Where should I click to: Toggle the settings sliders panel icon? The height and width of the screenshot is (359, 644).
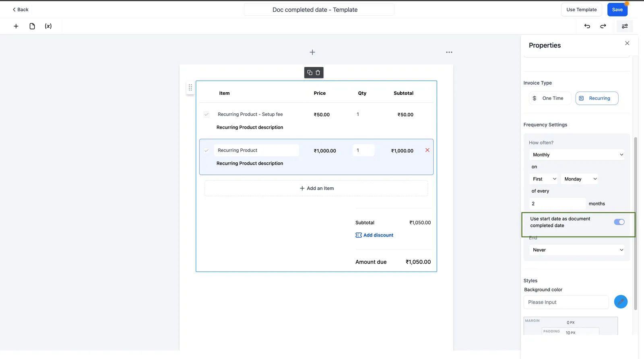pos(625,26)
